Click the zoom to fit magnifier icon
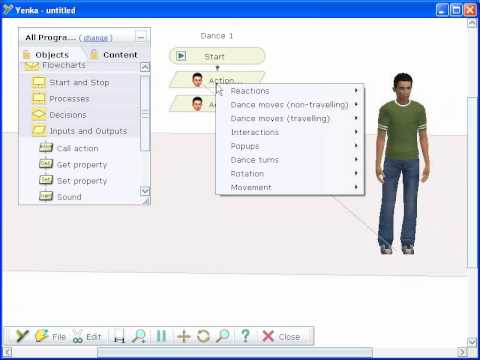Viewport: 480px width, 360px height. 139,336
